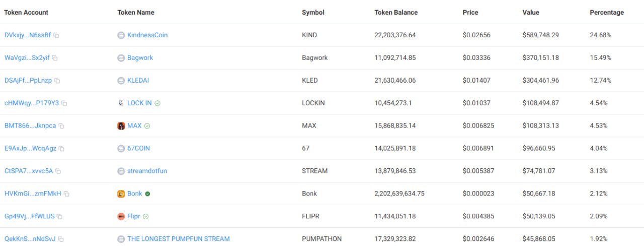Select the STREAM symbol cell
Image resolution: width=644 pixels, height=250 pixels.
click(315, 171)
